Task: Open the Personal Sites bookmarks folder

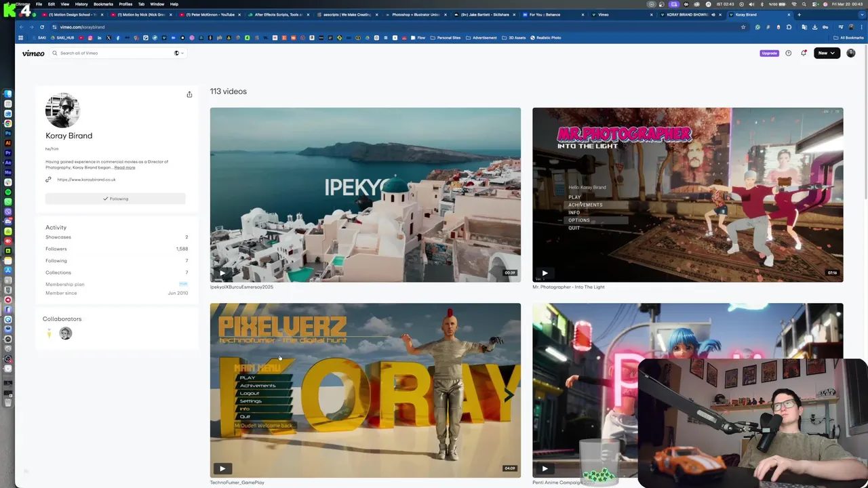Action: pyautogui.click(x=446, y=38)
